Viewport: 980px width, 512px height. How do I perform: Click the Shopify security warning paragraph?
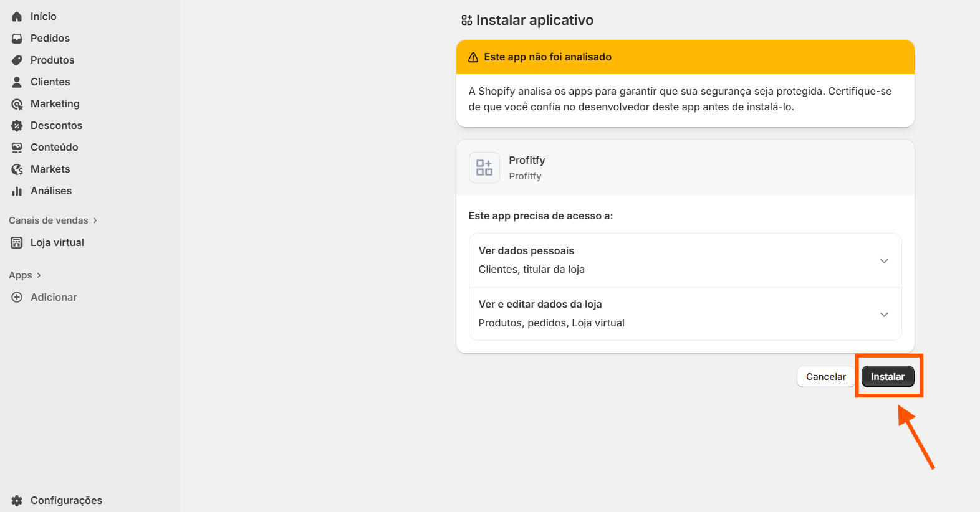pyautogui.click(x=680, y=99)
